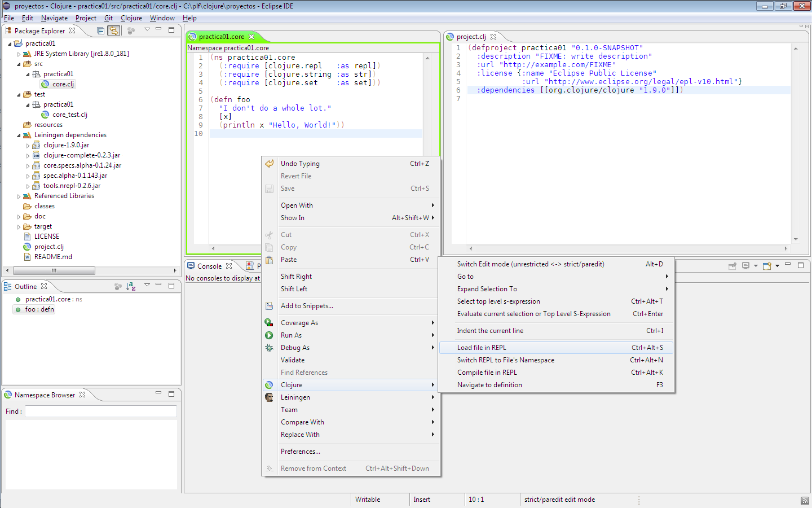Screen dimensions: 812x508
Task: Close the practica01.core editor tab
Action: pyautogui.click(x=251, y=37)
